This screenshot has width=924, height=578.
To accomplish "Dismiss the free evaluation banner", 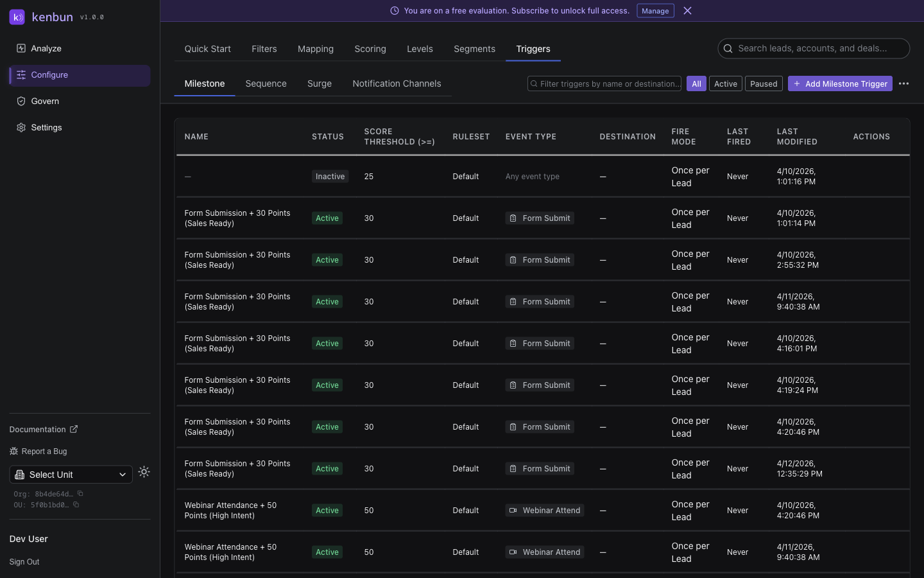I will (x=687, y=11).
